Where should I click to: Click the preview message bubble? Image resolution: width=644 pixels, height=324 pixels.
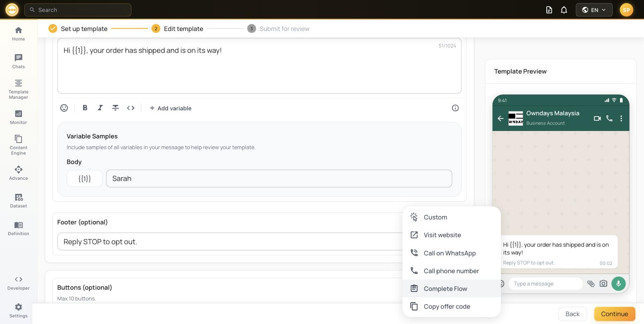pos(557,252)
